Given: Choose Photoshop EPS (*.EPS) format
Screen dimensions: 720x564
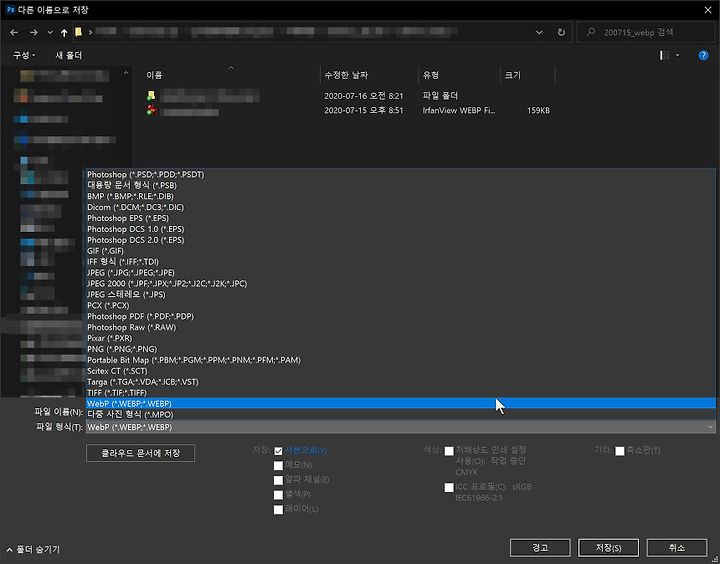Looking at the screenshot, I should tap(401, 218).
